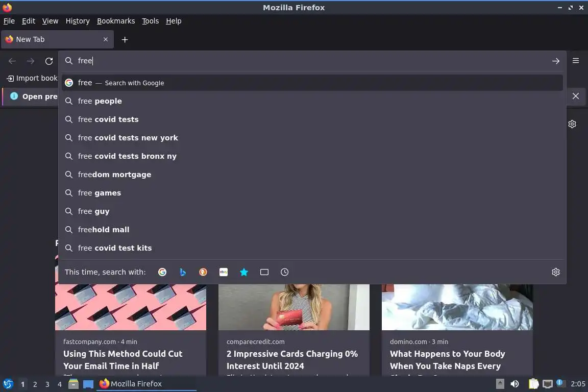
Task: Open domino.com naps article
Action: [x=447, y=360]
